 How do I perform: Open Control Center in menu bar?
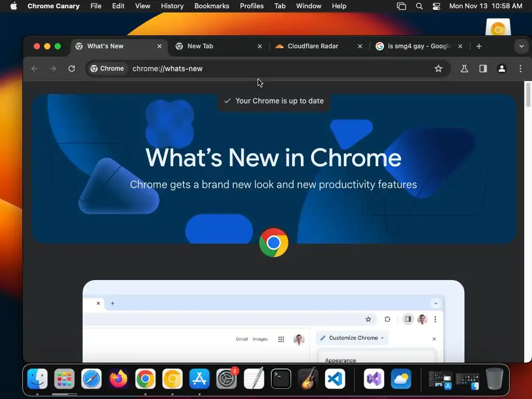tap(436, 6)
